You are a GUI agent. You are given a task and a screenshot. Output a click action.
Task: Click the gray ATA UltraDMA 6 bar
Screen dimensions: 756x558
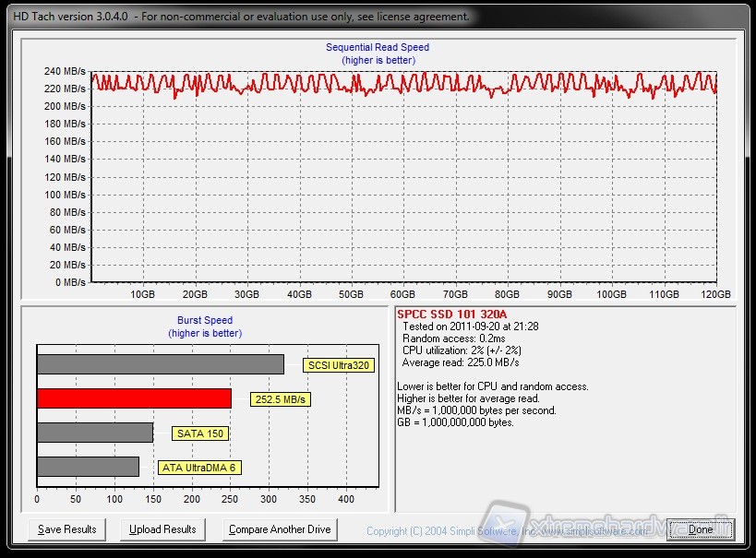(x=88, y=467)
